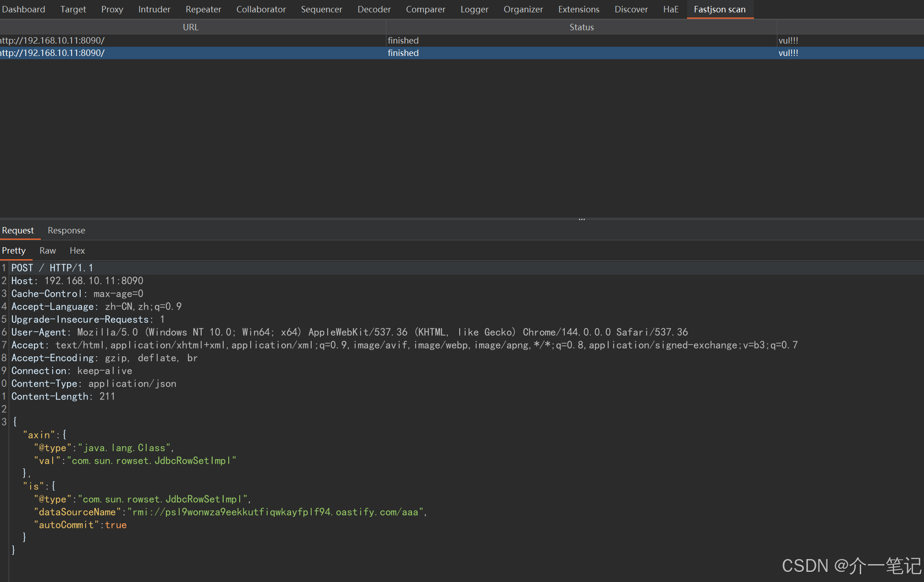Open the Decoder tab
The image size is (924, 582).
[x=374, y=9]
